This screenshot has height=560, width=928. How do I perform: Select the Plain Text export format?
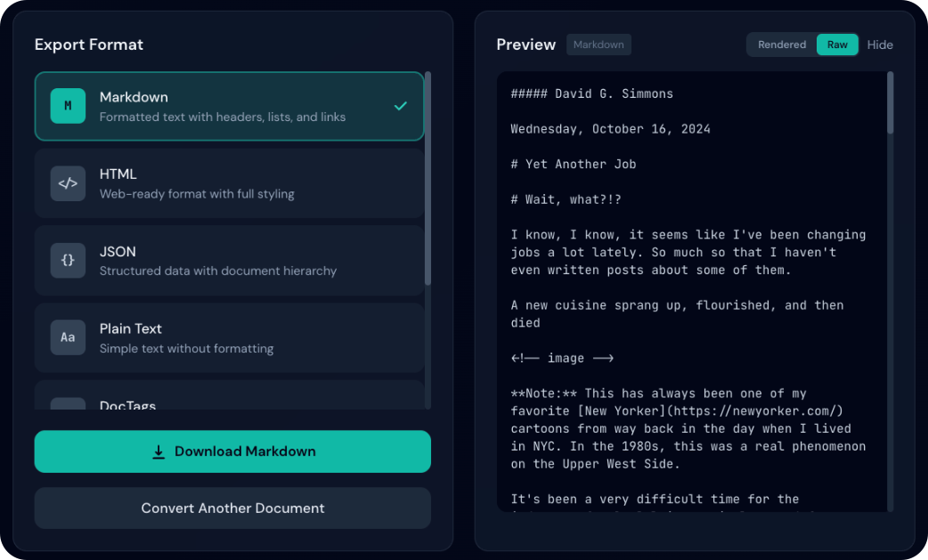tap(229, 338)
